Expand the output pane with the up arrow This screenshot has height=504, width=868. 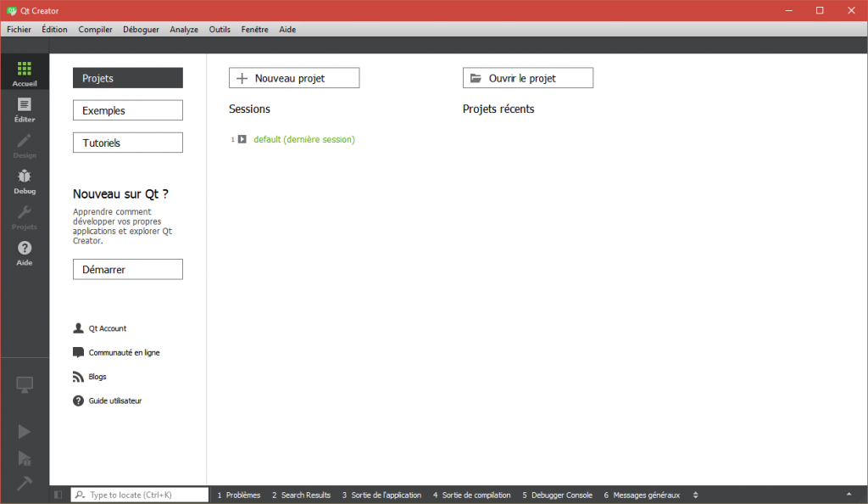click(849, 495)
